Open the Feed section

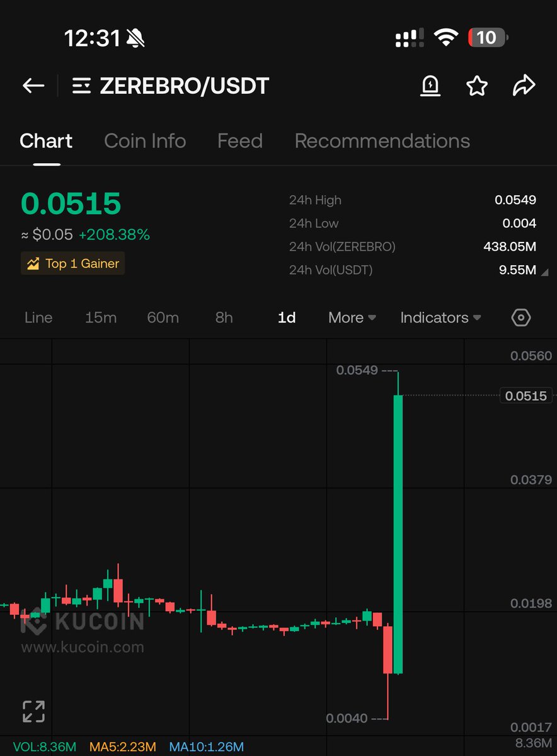[239, 141]
